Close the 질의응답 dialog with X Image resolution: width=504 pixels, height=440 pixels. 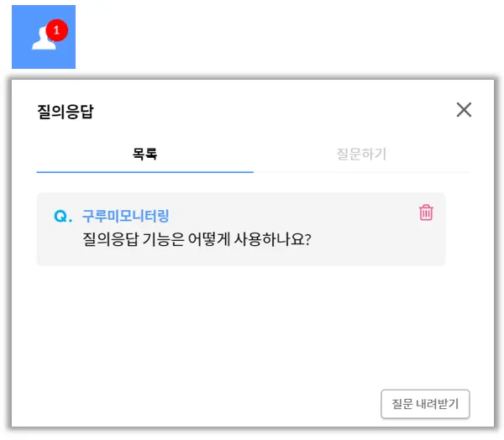click(464, 109)
